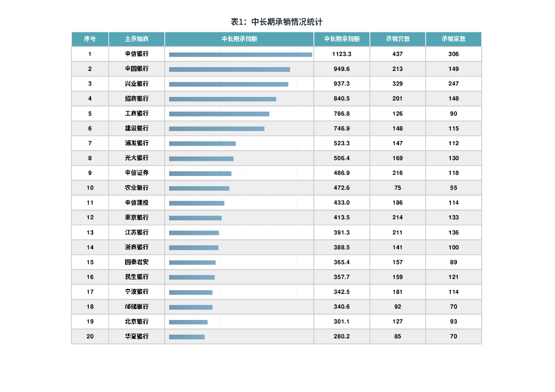Click the 承销家数 value 136
Screen dimensions: 555x392
(x=454, y=232)
